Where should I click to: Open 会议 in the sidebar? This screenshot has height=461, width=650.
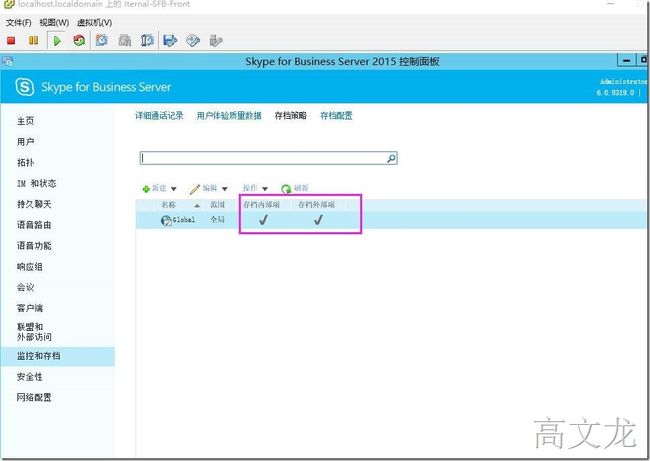pos(25,287)
